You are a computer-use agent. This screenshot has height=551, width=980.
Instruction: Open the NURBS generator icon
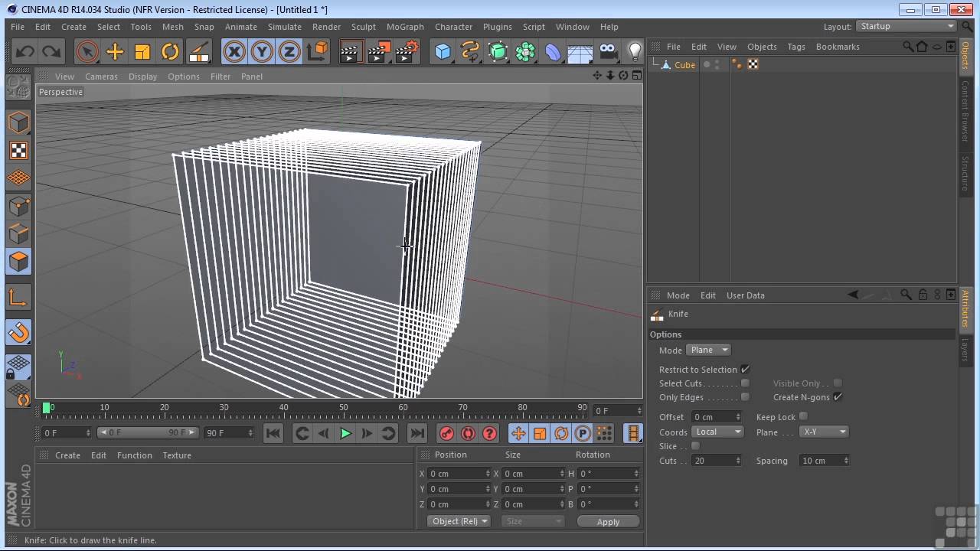[x=498, y=51]
